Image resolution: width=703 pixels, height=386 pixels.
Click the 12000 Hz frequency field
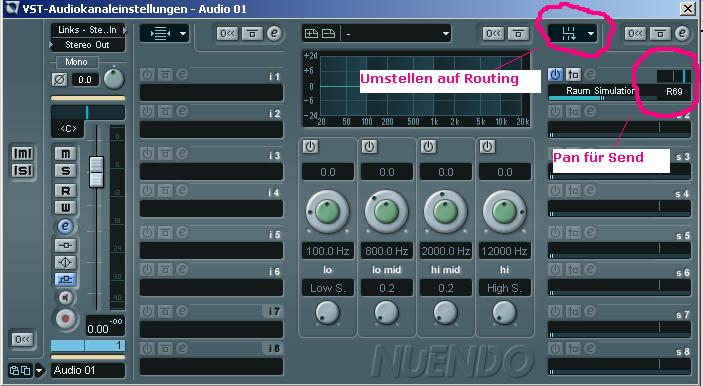[505, 251]
